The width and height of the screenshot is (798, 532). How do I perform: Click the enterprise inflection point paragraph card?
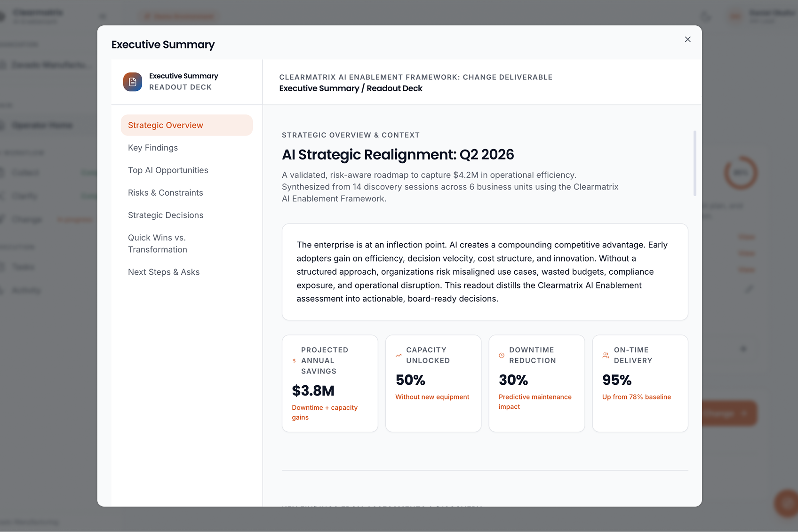click(485, 272)
